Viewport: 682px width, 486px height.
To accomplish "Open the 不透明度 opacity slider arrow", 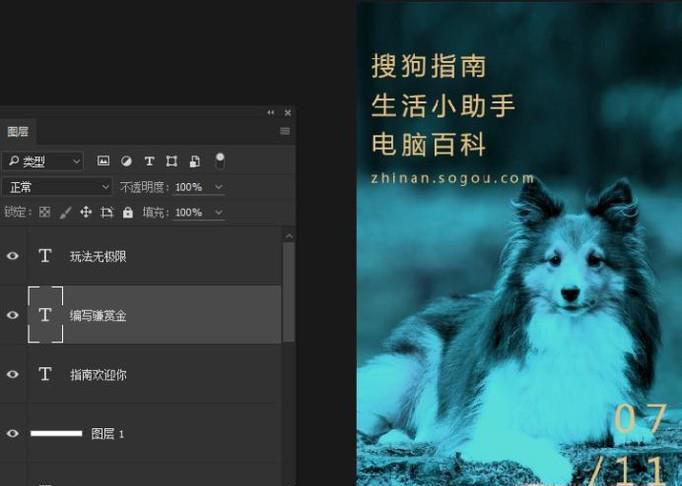I will click(219, 187).
